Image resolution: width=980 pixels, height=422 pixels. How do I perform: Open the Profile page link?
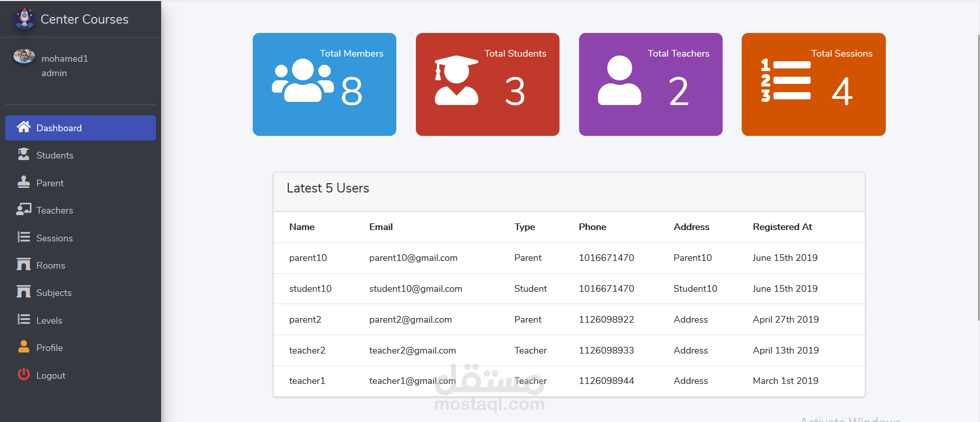click(80, 348)
